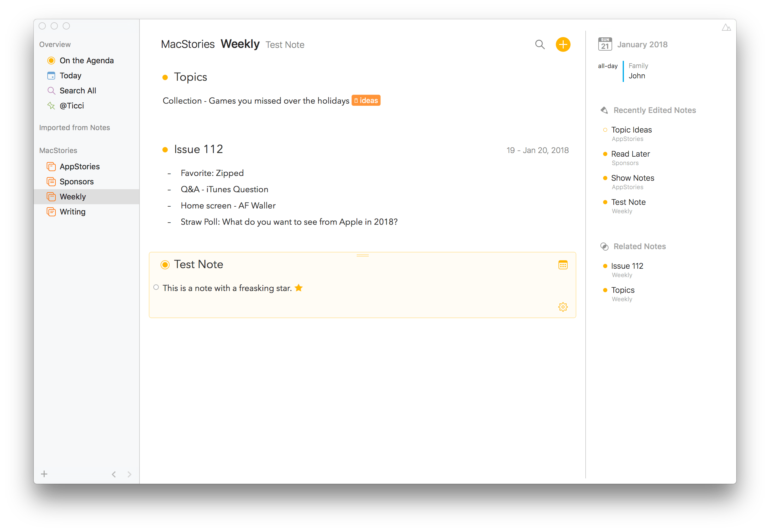
Task: Select the @Ticci saved search
Action: [86, 106]
